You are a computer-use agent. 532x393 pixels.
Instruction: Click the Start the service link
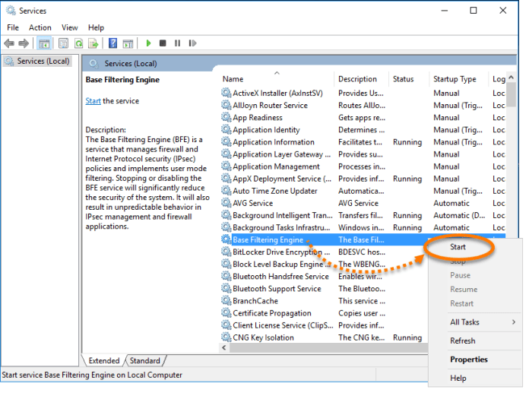(93, 101)
